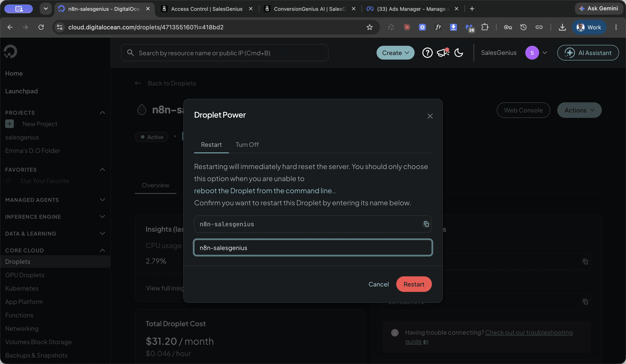Viewport: 626px width, 364px height.
Task: Open the Chrome extensions puzzle icon
Action: [x=485, y=27]
